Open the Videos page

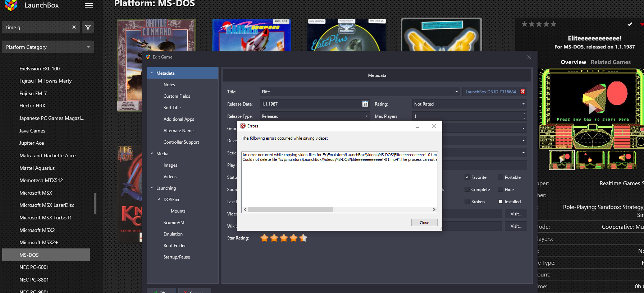coord(170,177)
